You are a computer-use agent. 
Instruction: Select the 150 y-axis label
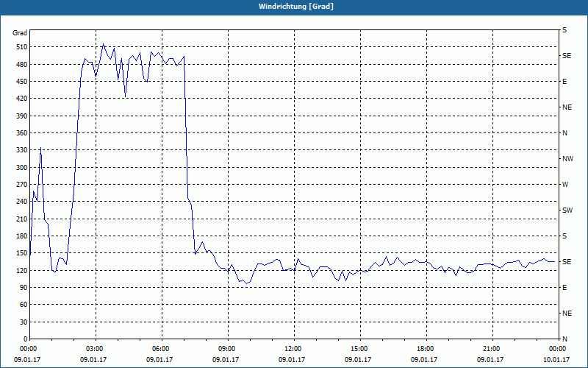(22, 253)
